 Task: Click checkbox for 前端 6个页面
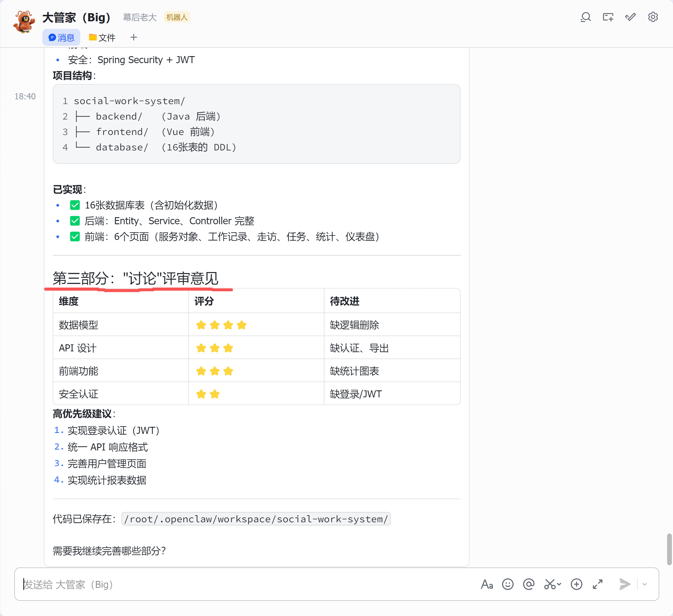point(75,237)
